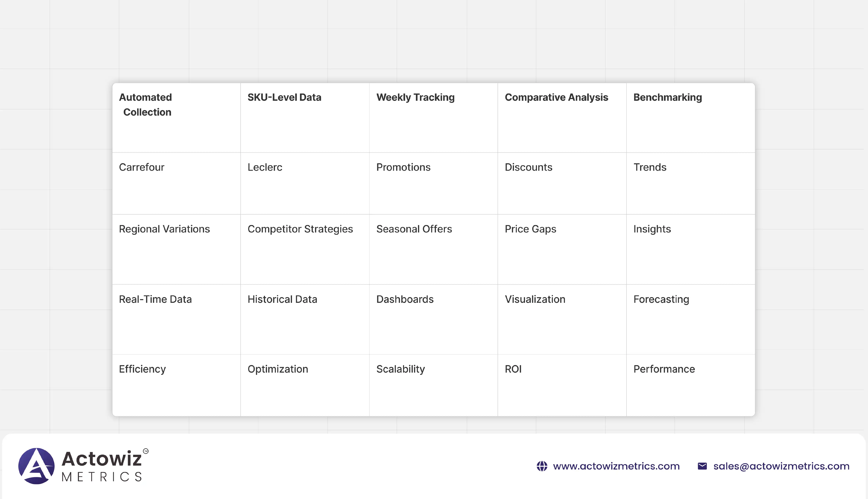This screenshot has height=499, width=868.
Task: Click the Actowiz Metrics logo emblem
Action: tap(36, 466)
